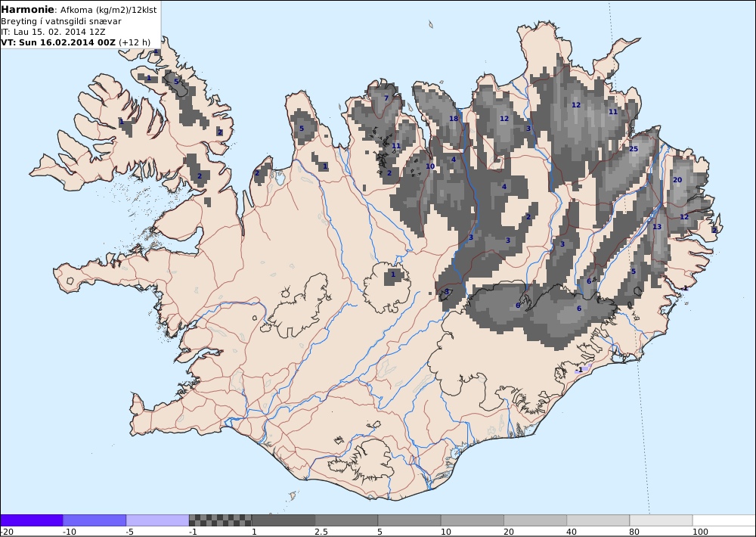Click the '40' legend tick label

pyautogui.click(x=573, y=532)
